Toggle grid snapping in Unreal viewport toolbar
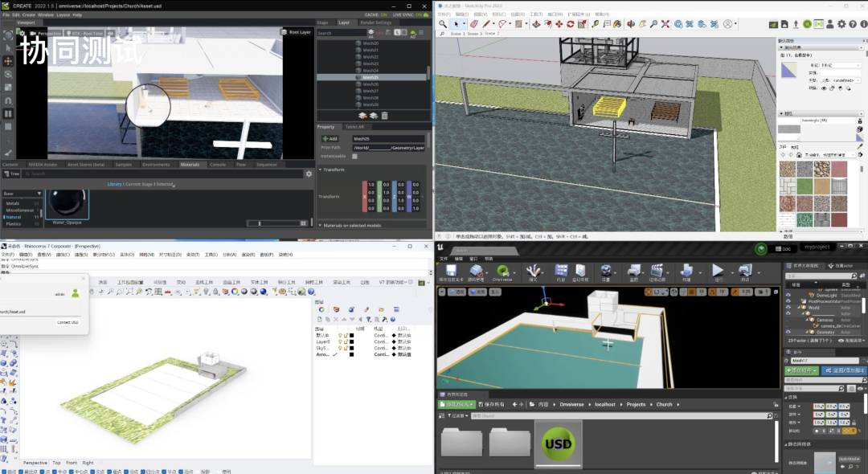 pos(690,292)
